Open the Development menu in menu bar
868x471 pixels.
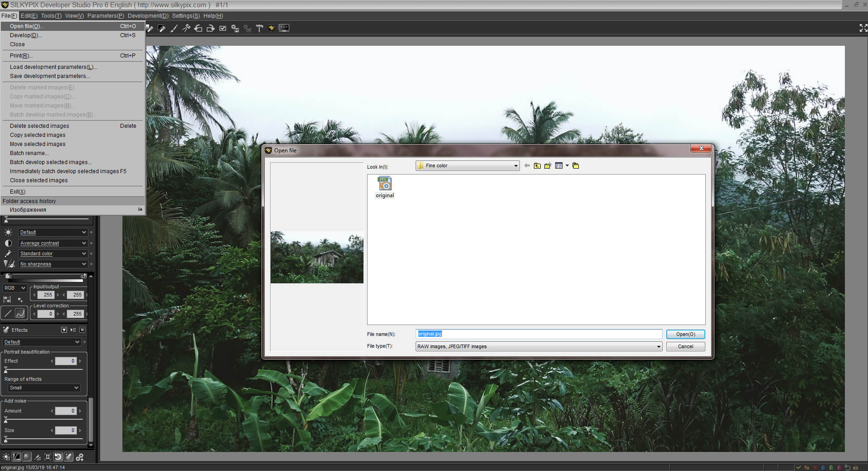(148, 16)
